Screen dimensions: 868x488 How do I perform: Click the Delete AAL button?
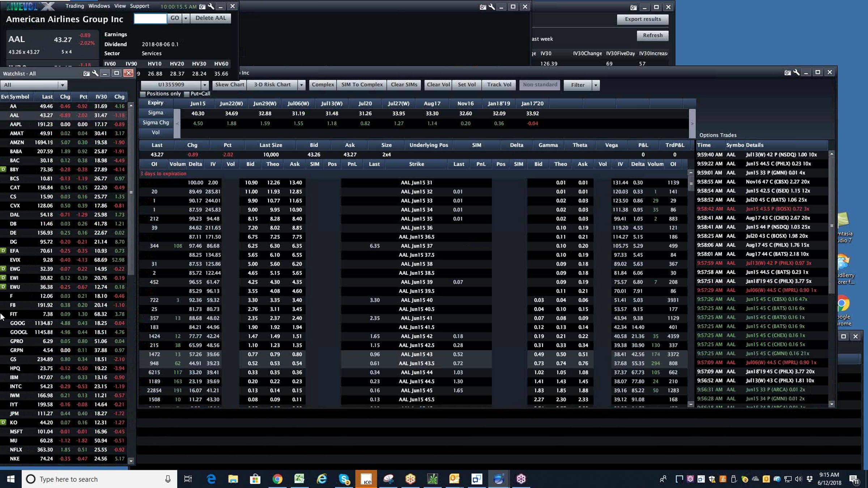click(210, 18)
